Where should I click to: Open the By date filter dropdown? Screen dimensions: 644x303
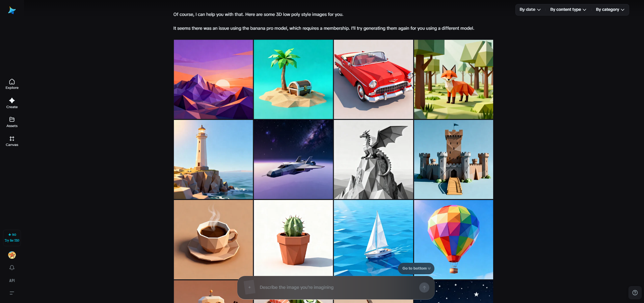click(530, 9)
